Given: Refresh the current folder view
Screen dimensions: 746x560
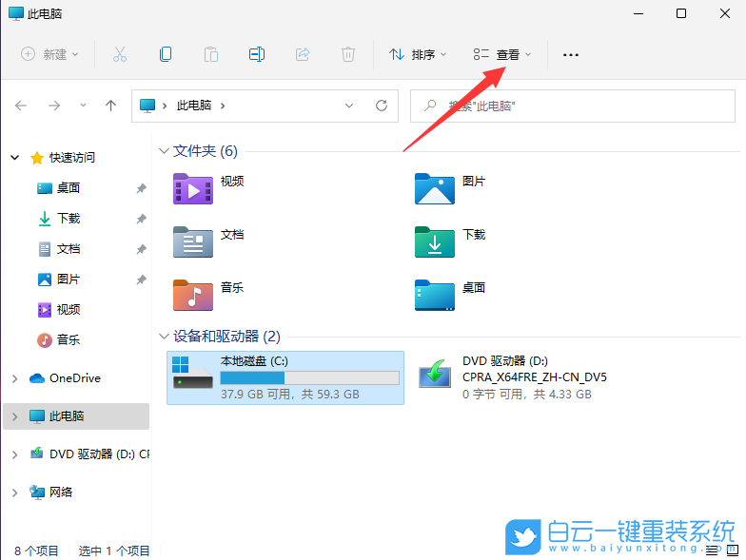Looking at the screenshot, I should click(382, 106).
